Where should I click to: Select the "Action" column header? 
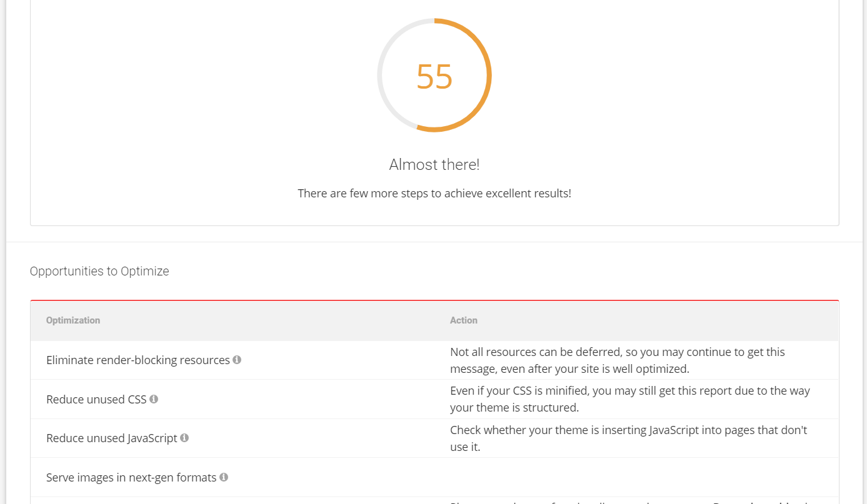pos(463,320)
